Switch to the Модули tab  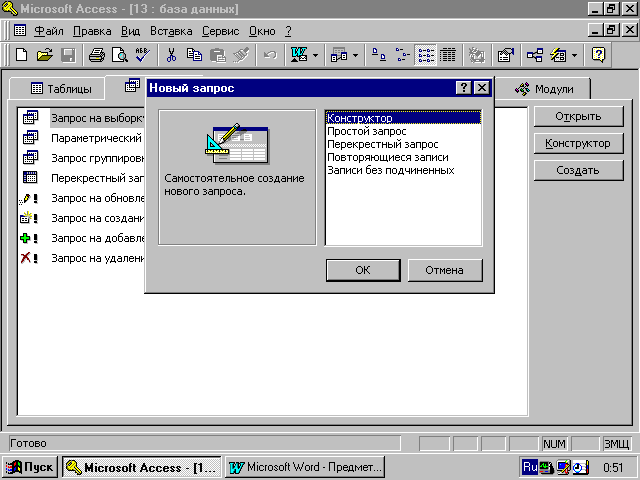[x=544, y=89]
